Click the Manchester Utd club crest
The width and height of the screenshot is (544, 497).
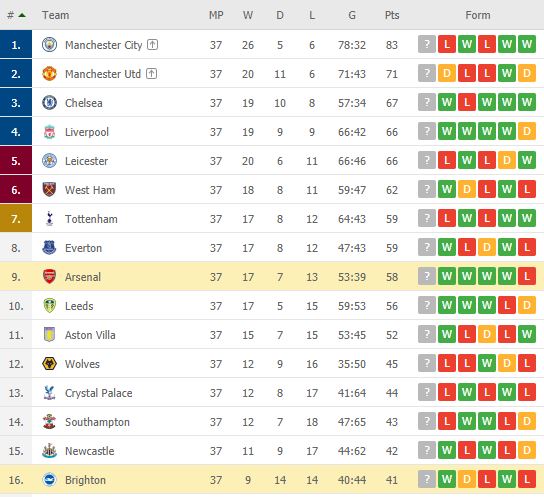click(49, 74)
